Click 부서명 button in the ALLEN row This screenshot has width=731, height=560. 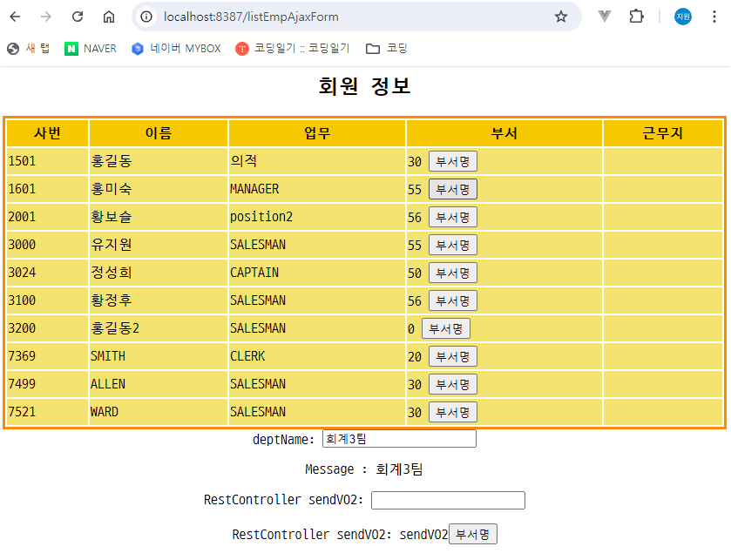453,385
